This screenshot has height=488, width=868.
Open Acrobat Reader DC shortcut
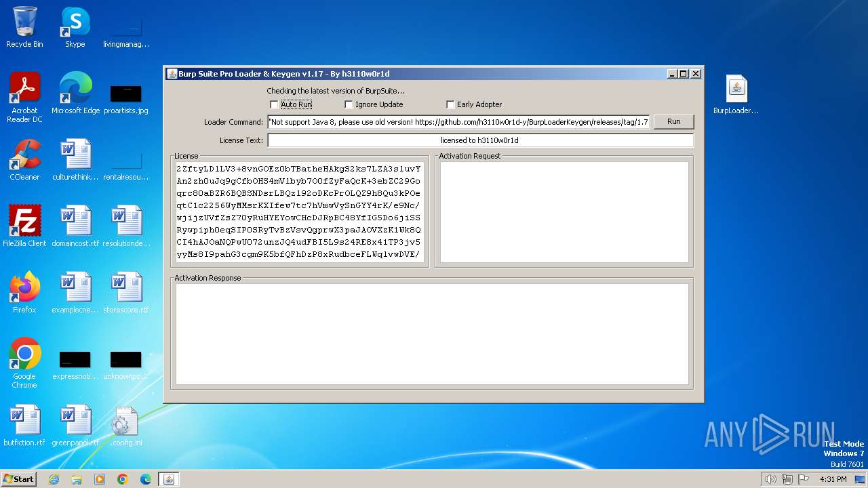tap(24, 98)
